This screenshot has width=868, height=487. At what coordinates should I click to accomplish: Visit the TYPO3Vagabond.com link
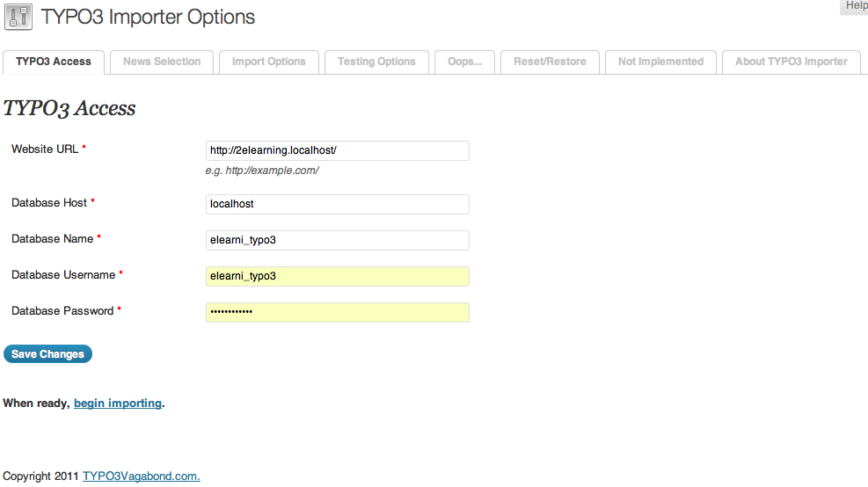coord(142,476)
